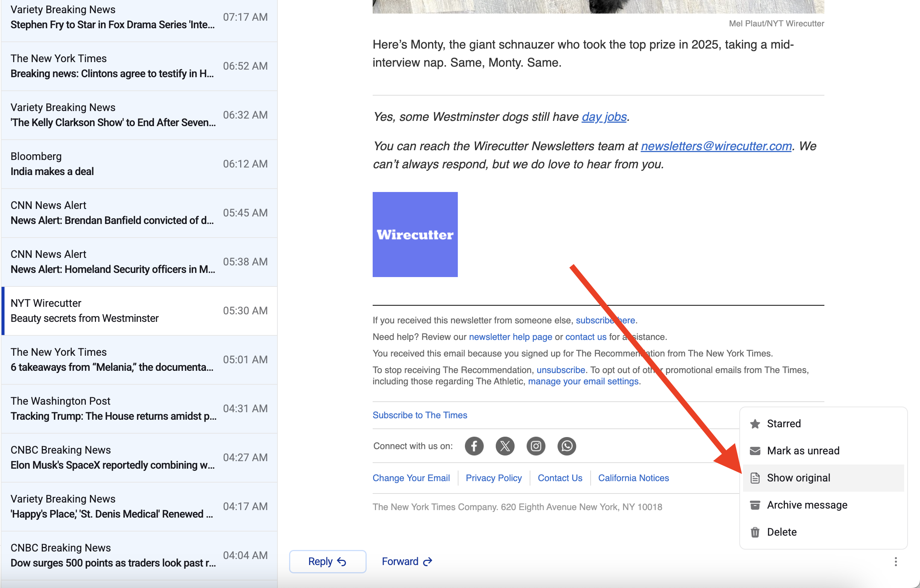This screenshot has width=920, height=588.
Task: Open the unsubscribe link
Action: click(561, 370)
